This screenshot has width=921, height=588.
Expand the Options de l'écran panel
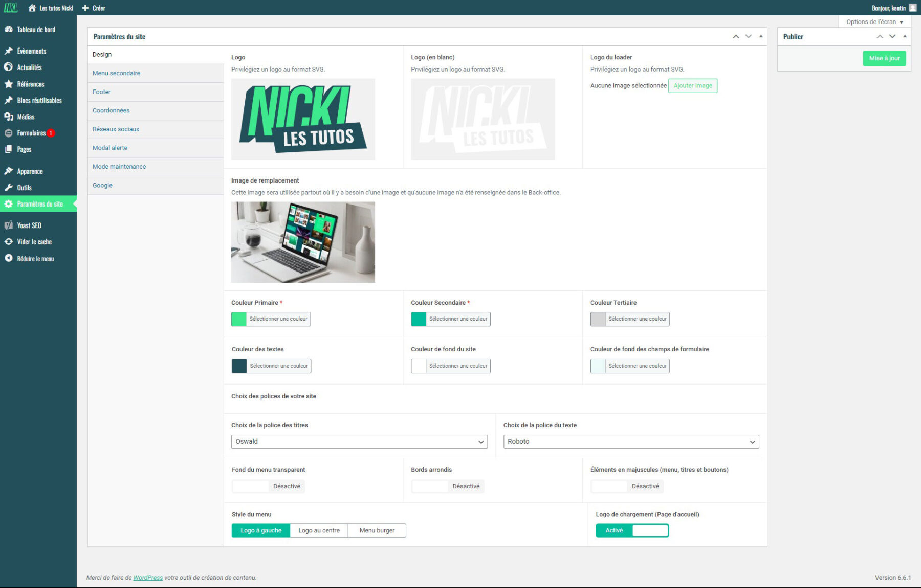pyautogui.click(x=874, y=22)
